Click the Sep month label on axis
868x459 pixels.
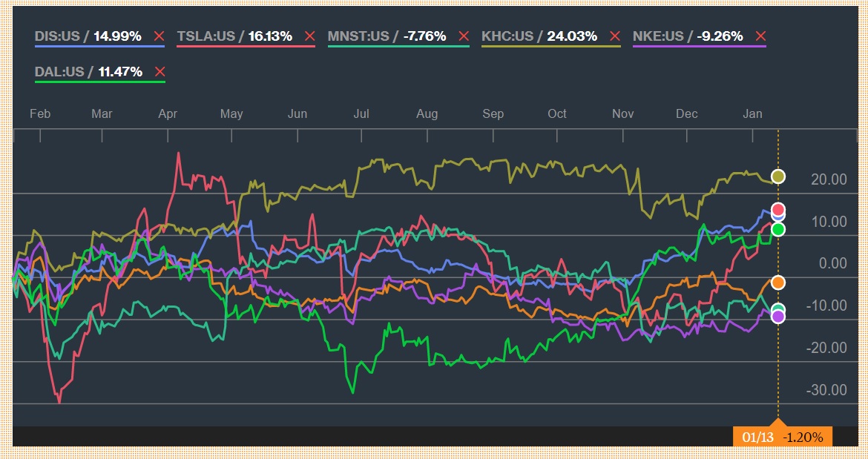(x=493, y=114)
